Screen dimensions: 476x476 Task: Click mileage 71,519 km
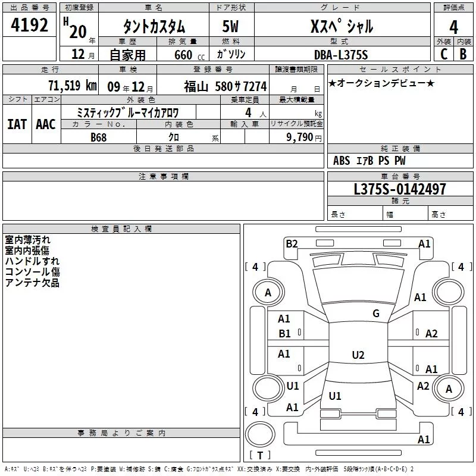73,86
